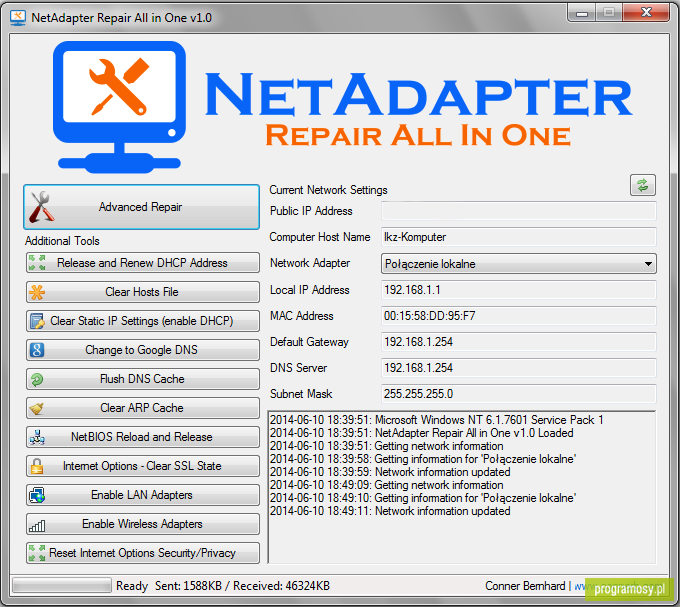680x607 pixels.
Task: Click the network icon on NetBIOS Reload and Release
Action: point(37,437)
